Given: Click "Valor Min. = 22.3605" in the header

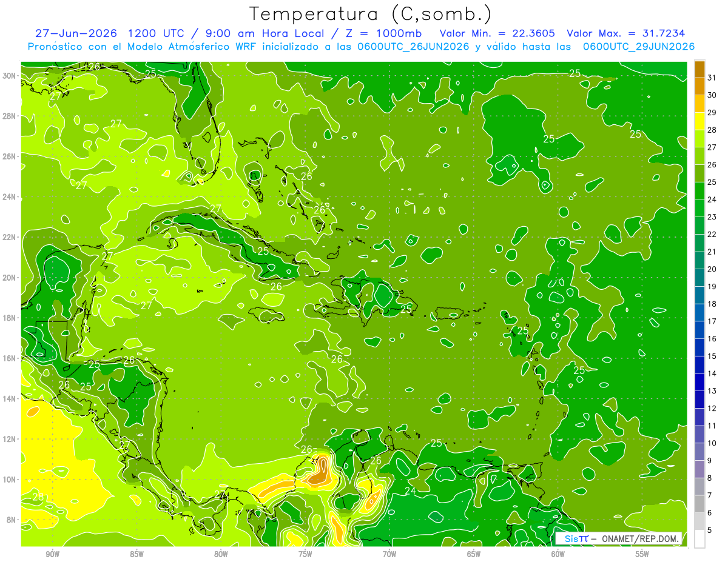Looking at the screenshot, I should [497, 33].
